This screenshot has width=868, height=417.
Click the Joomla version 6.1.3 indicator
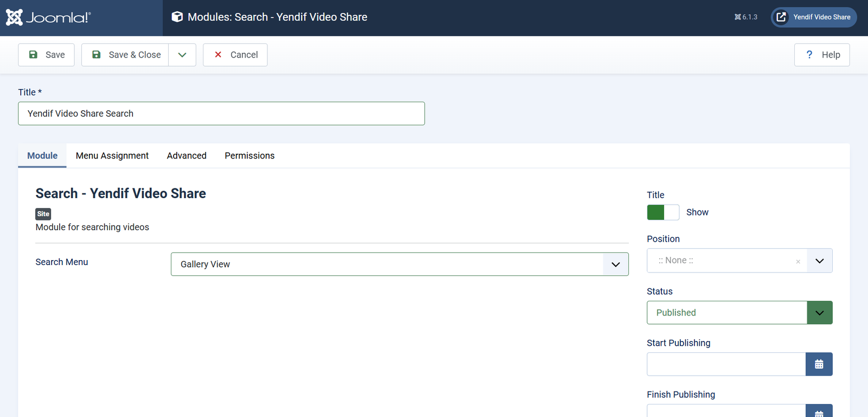click(x=746, y=17)
